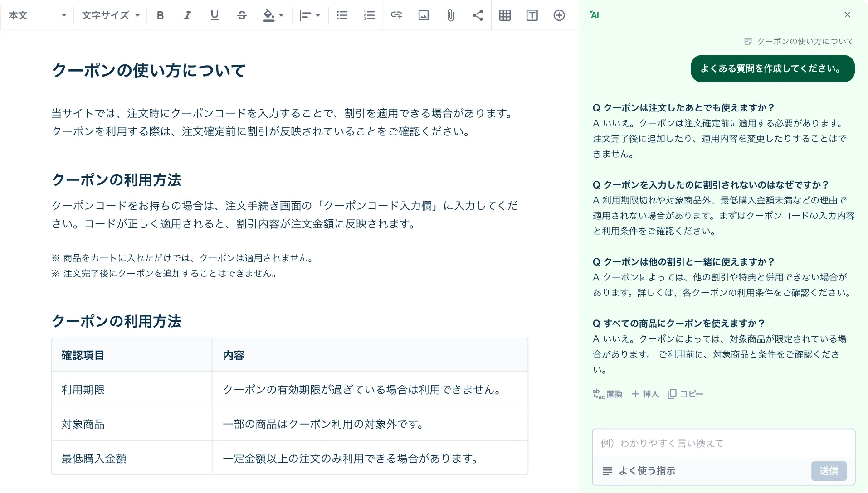
Task: Insert a bulleted list
Action: [342, 15]
